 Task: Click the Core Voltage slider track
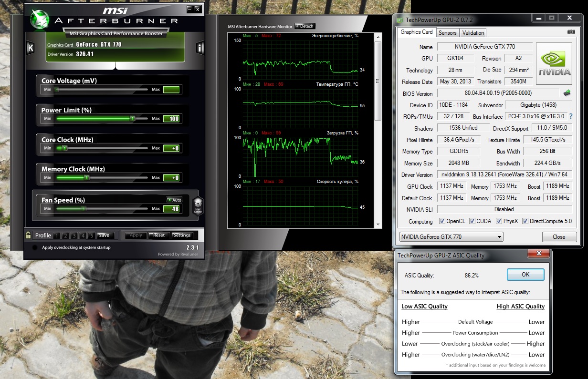[x=102, y=90]
